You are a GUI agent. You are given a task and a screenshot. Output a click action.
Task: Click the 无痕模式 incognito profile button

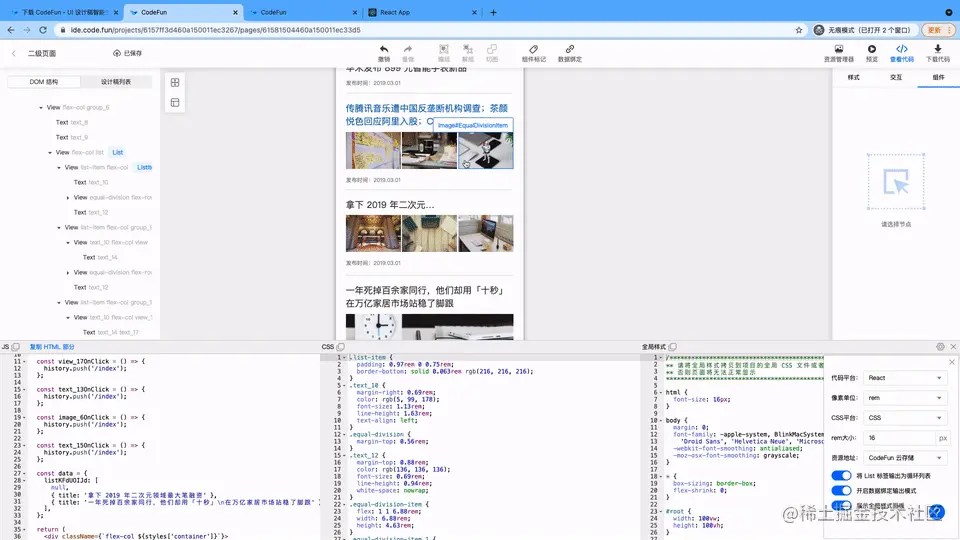pyautogui.click(x=863, y=30)
